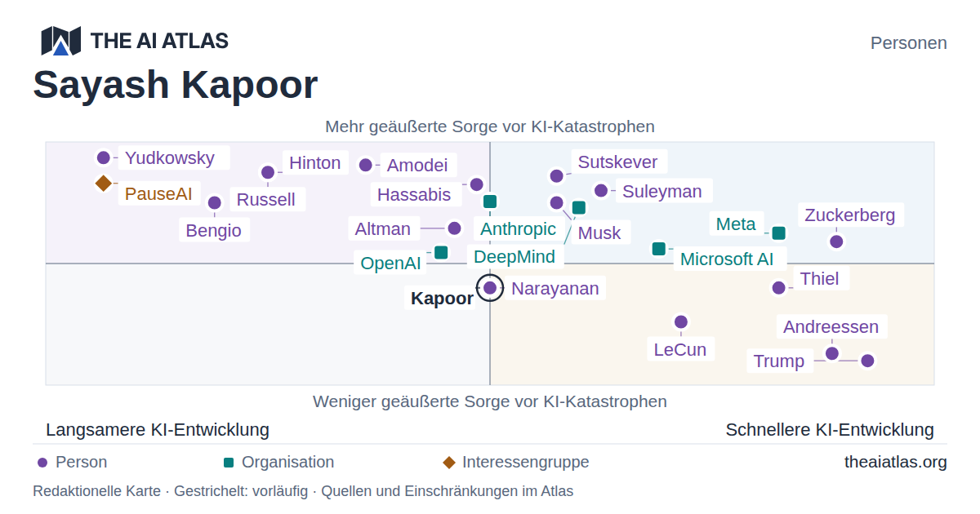980x514 pixels.
Task: Click the circled Kapoor highlighted dot
Action: click(x=490, y=287)
